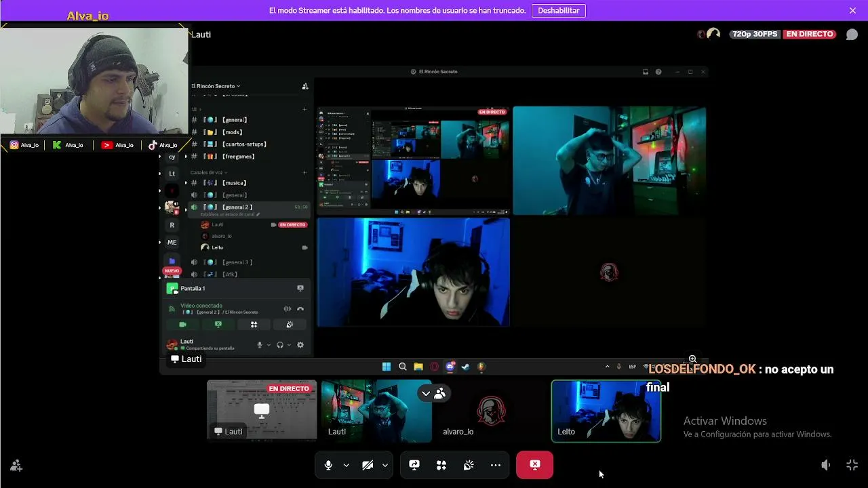Open the three-dot more options menu
The image size is (868, 488).
496,465
